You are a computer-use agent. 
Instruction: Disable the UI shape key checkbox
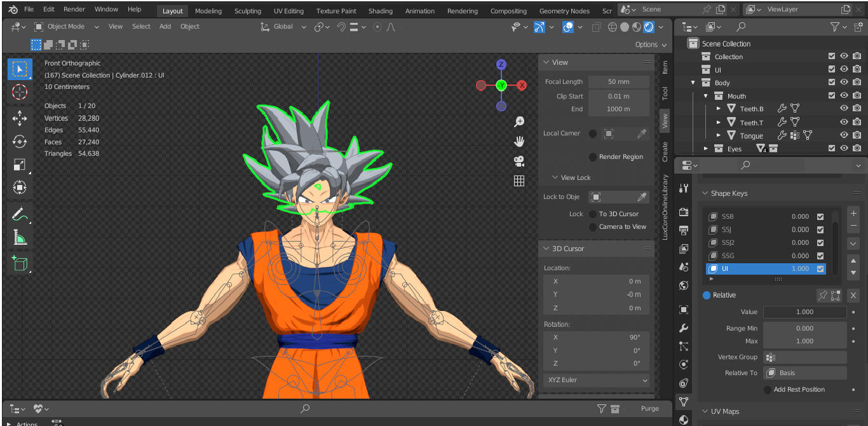(x=820, y=268)
